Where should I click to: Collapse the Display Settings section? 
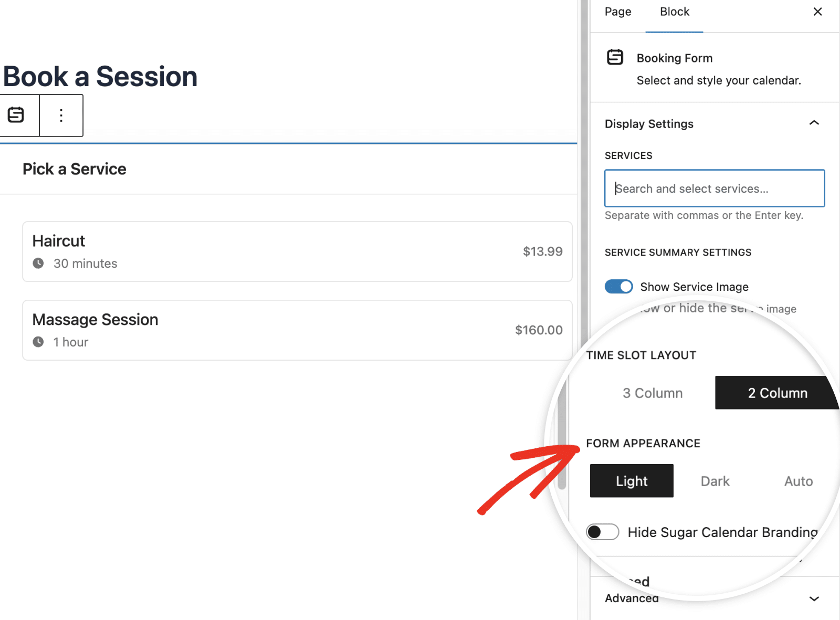click(x=814, y=123)
